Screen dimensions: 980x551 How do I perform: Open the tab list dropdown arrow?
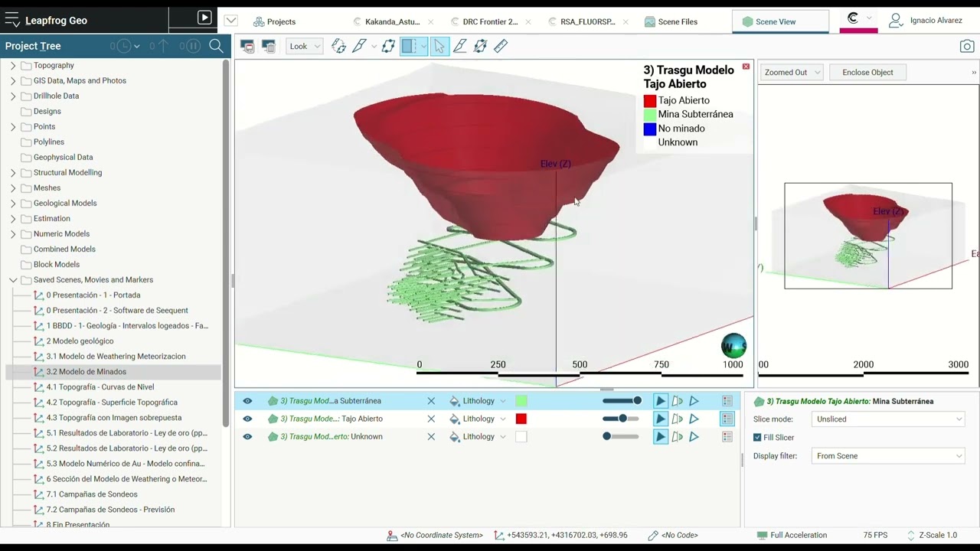[231, 21]
